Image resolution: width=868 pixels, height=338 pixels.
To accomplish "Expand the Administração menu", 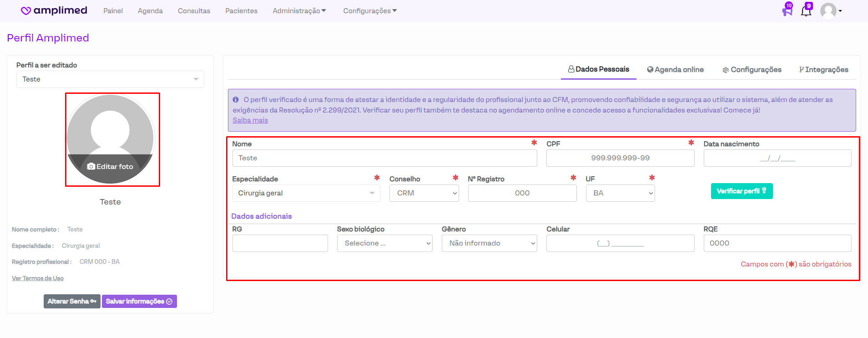I will pos(299,11).
